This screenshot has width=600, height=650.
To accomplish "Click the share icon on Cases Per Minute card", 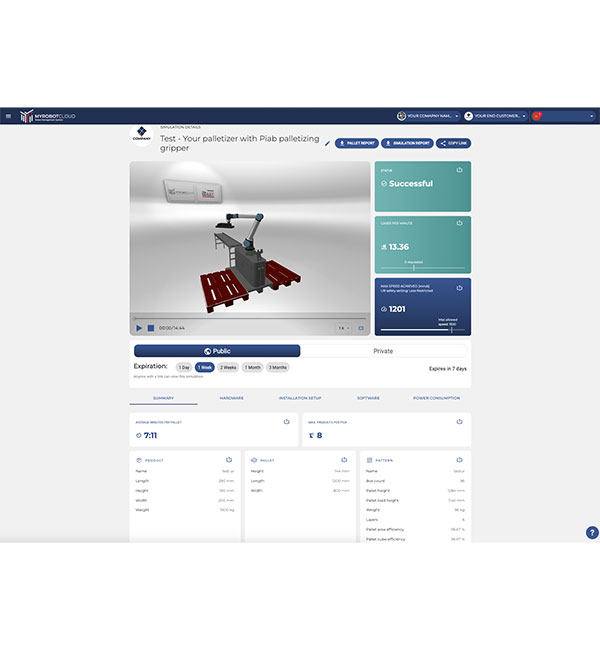I will click(459, 223).
